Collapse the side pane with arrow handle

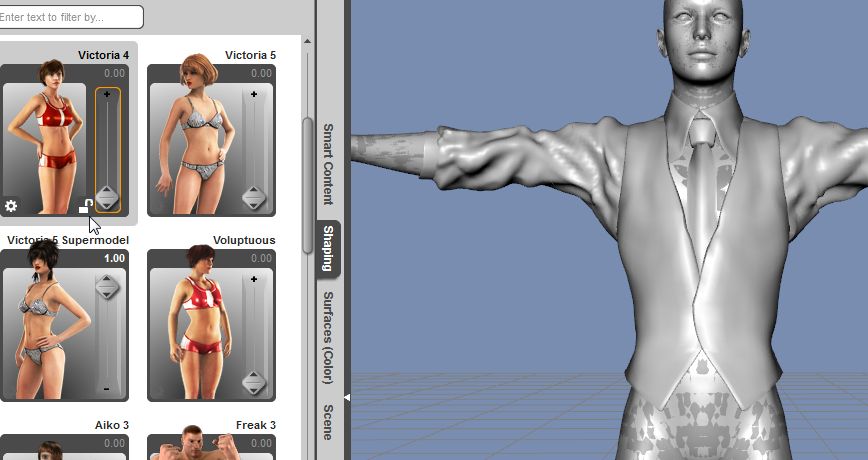pos(347,397)
